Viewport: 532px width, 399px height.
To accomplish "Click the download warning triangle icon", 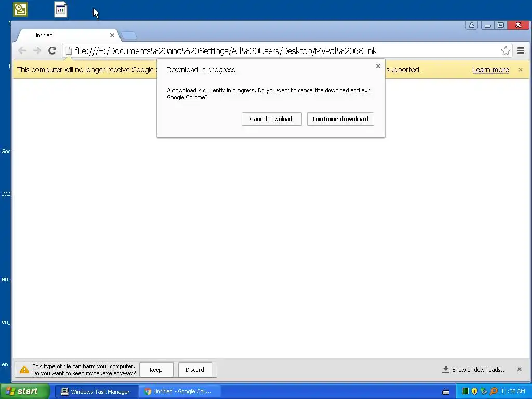I will pos(24,369).
